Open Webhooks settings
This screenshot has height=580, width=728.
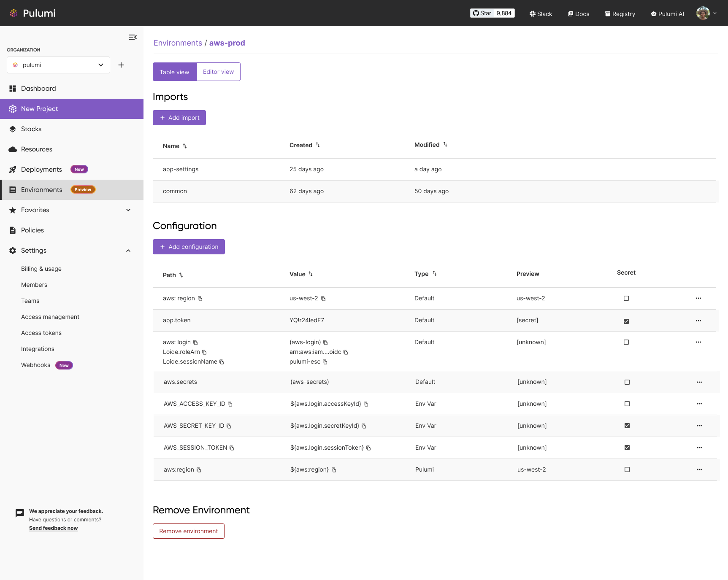click(36, 365)
